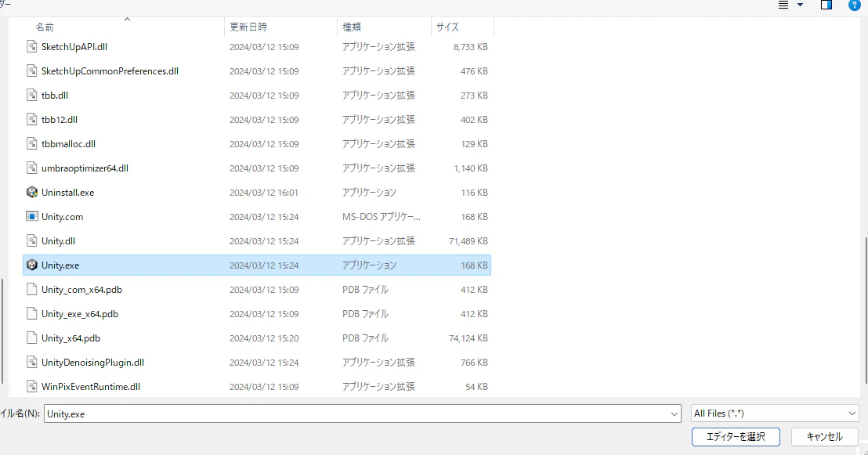
Task: Open the file name history dropdown
Action: [x=675, y=414]
